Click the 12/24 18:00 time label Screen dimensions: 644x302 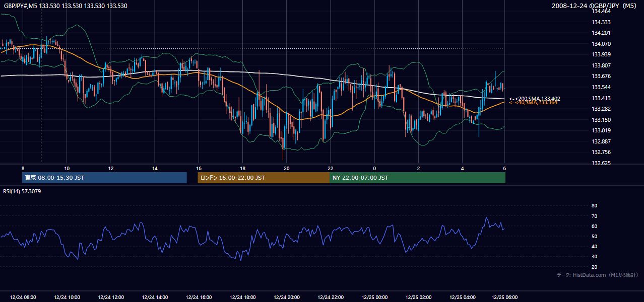[242, 297]
